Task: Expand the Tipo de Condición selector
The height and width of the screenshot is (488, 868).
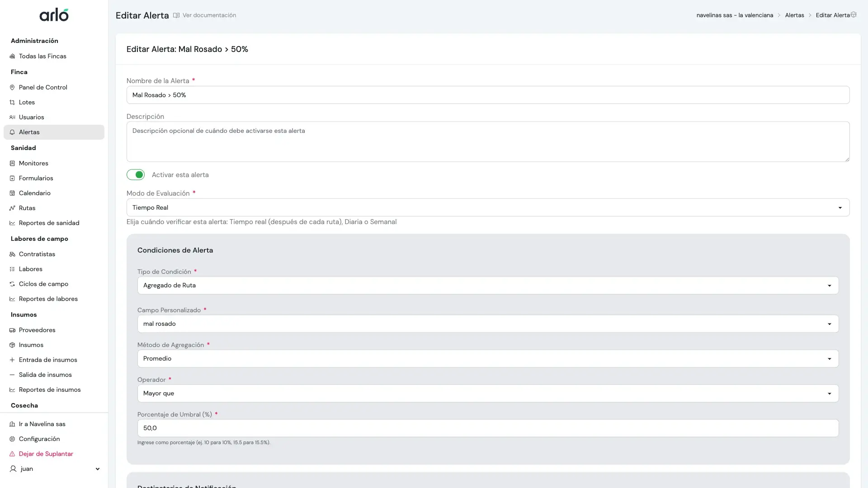Action: [830, 285]
